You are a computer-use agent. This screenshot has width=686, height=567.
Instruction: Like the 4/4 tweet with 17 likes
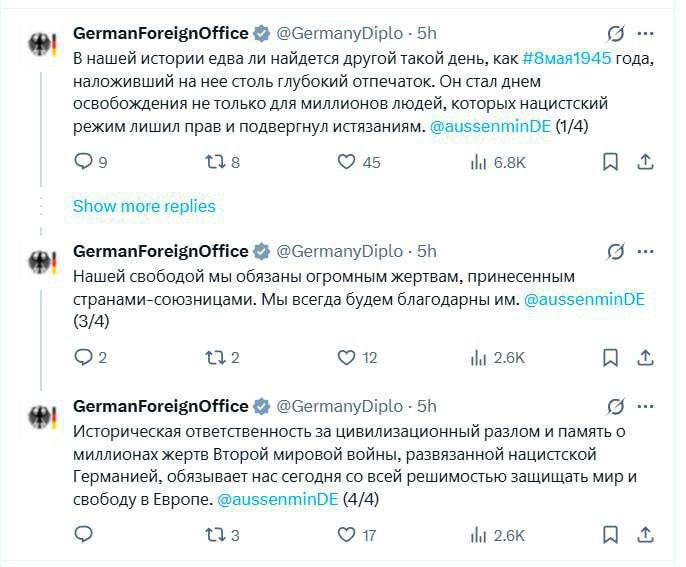[346, 535]
